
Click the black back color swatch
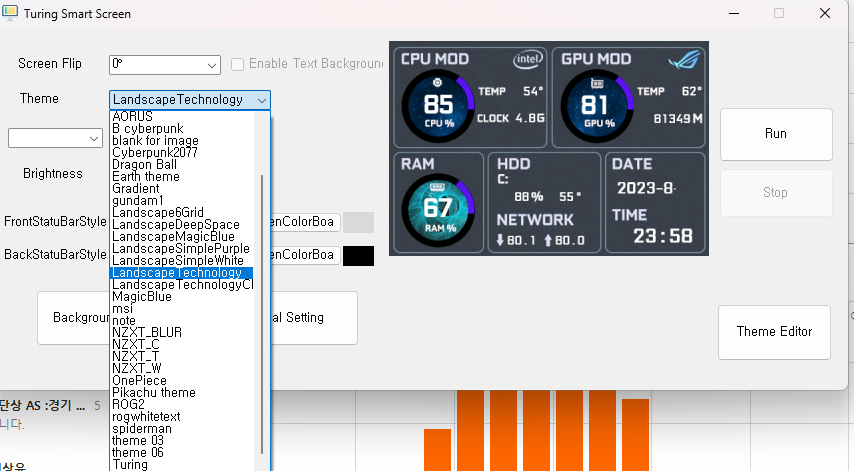click(x=358, y=255)
